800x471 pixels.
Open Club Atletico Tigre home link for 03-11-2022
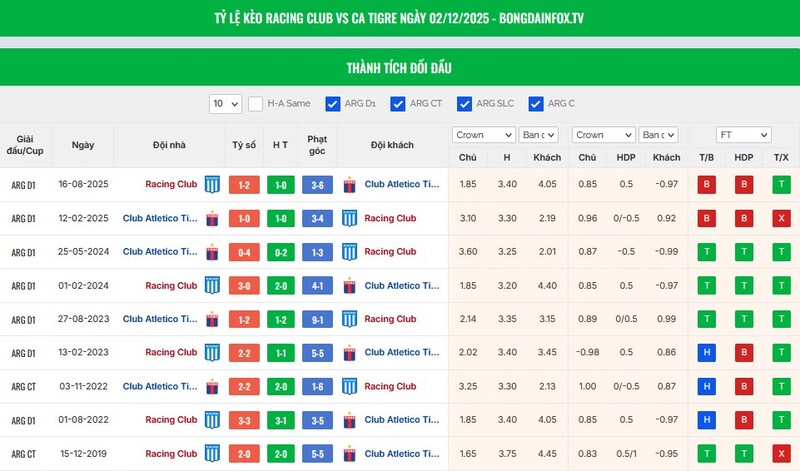(x=160, y=387)
